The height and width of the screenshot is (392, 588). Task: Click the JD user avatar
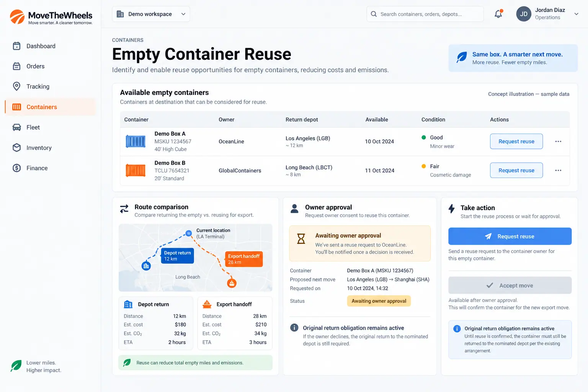coord(524,14)
